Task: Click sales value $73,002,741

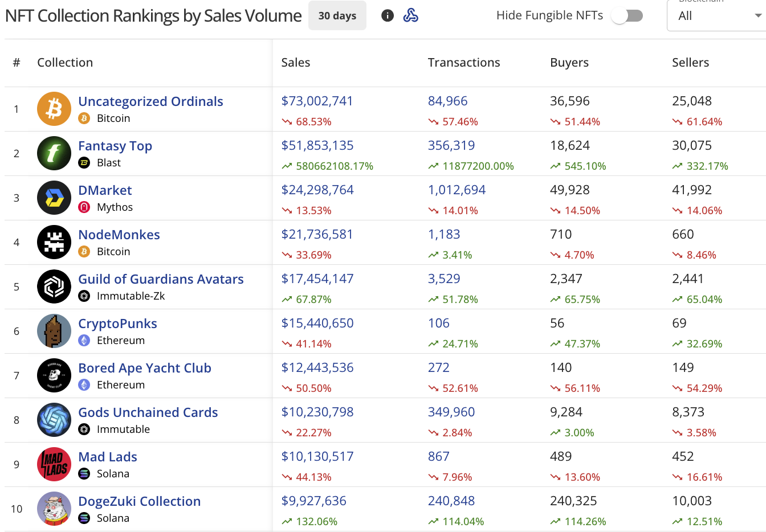Action: [317, 101]
